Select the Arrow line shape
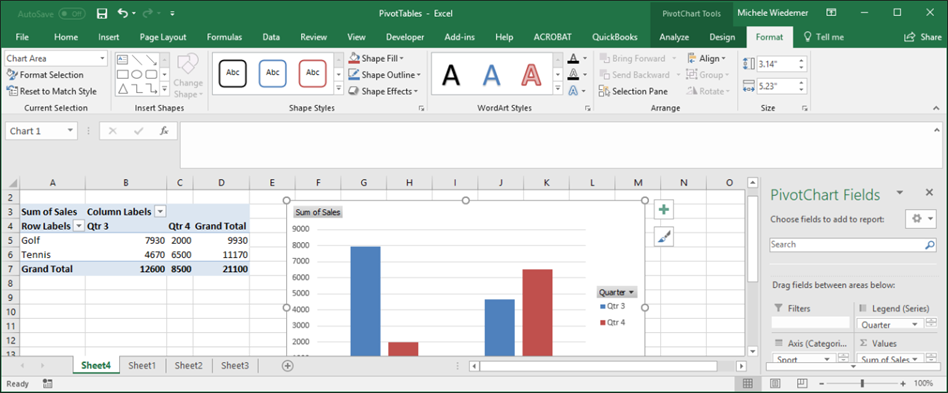The width and height of the screenshot is (948, 393). pyautogui.click(x=152, y=59)
